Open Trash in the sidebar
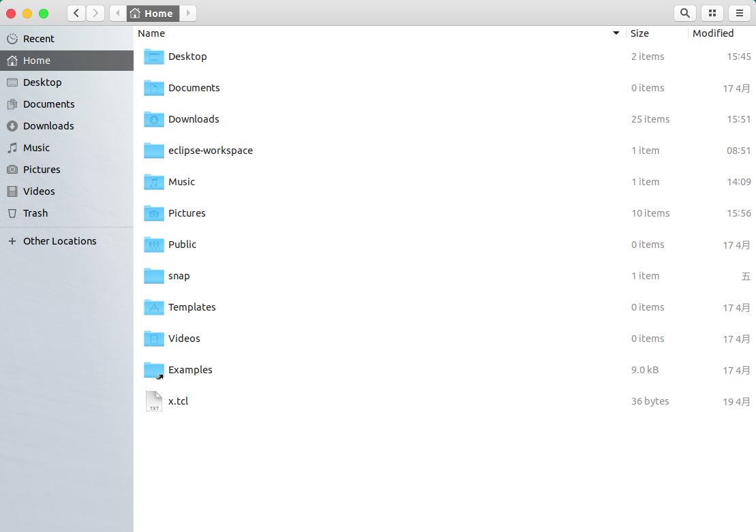The height and width of the screenshot is (532, 756). coord(67,213)
